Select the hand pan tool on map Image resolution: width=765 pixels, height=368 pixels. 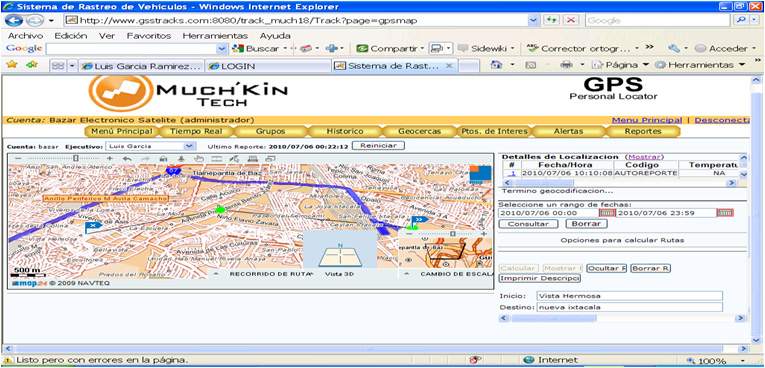[x=199, y=159]
